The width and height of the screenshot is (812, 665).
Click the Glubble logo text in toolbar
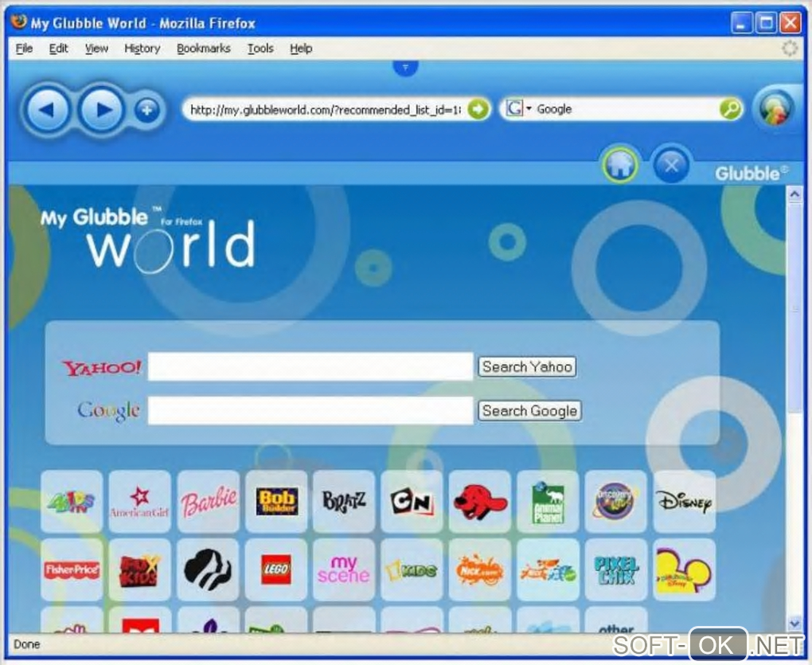(751, 173)
